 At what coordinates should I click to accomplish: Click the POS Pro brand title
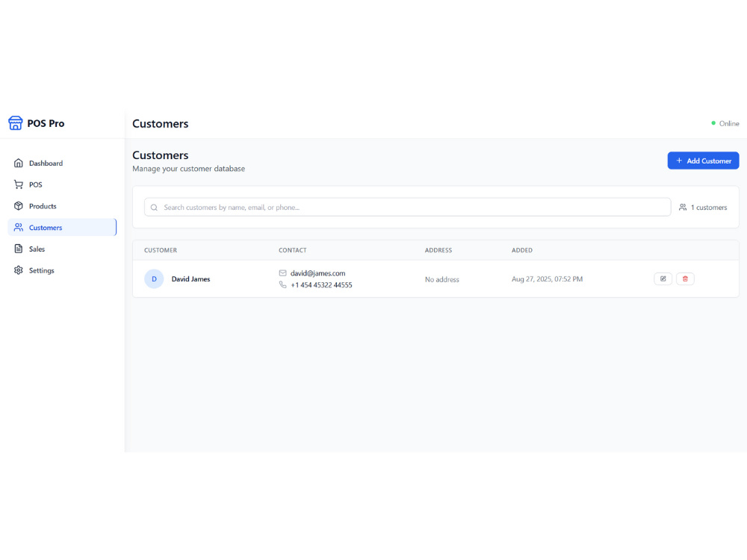tap(46, 123)
